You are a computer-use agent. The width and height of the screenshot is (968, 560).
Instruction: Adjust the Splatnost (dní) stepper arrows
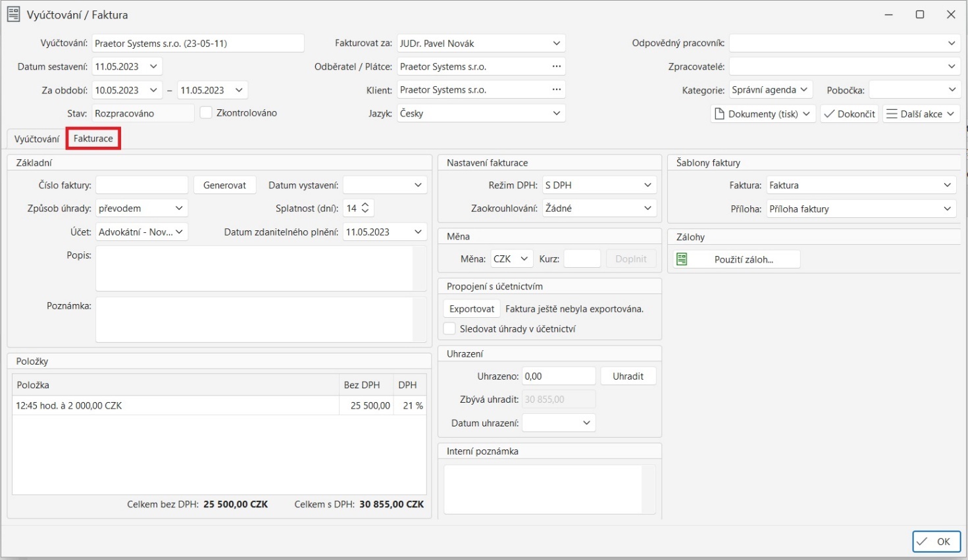tap(366, 208)
